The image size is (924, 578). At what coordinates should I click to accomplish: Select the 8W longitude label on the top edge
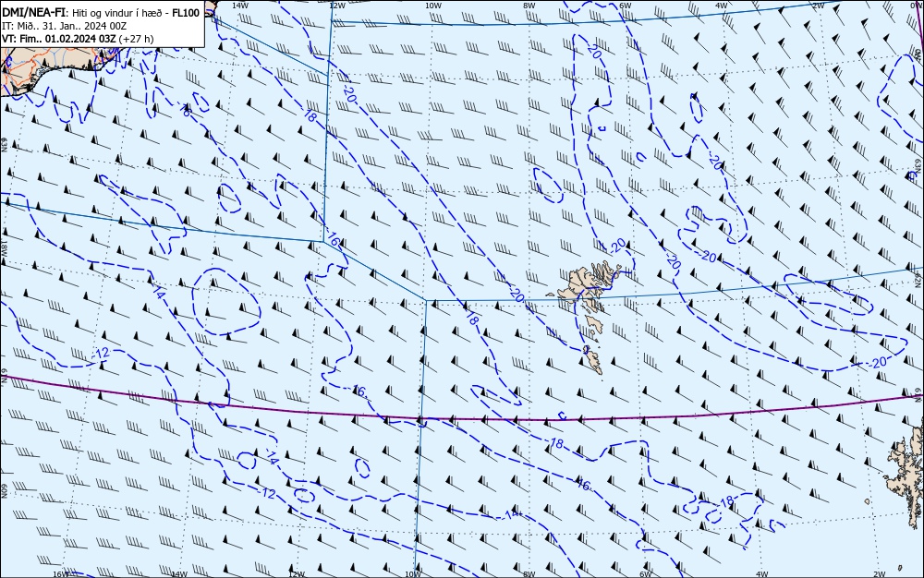click(529, 6)
